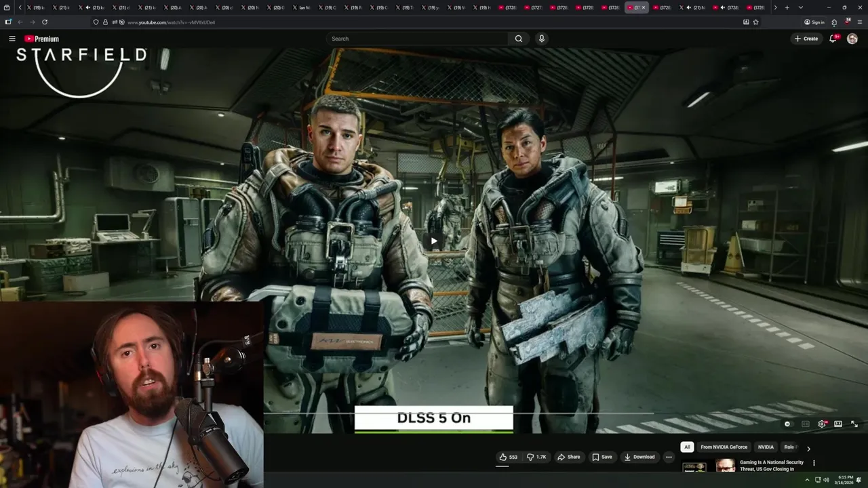Open browser extensions puzzle icon
The image size is (868, 488).
pyautogui.click(x=834, y=22)
